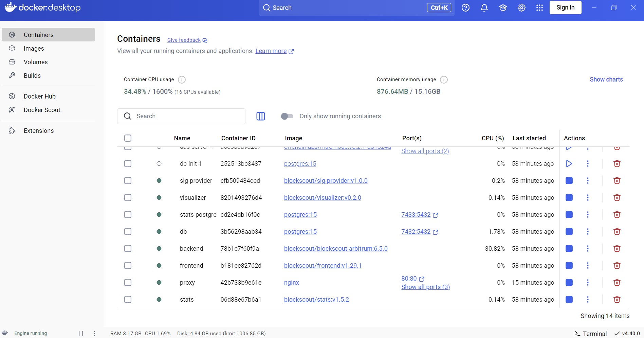Select the db row checkbox
Image resolution: width=644 pixels, height=338 pixels.
[128, 232]
